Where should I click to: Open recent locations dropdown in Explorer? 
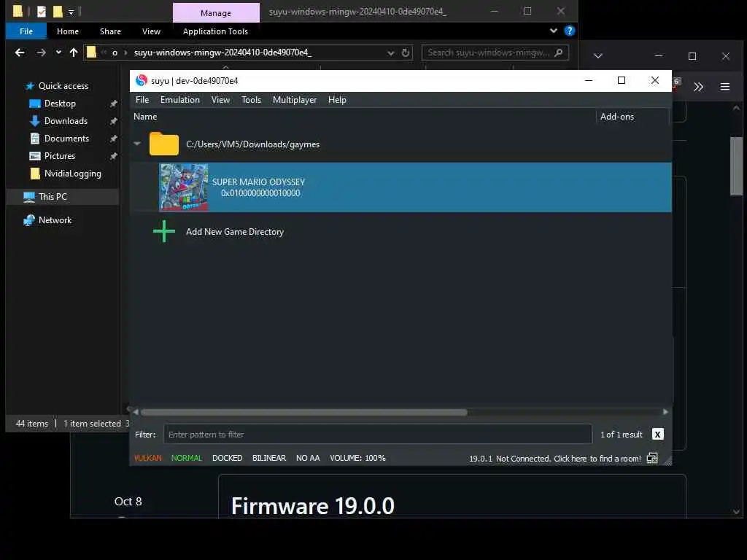(x=58, y=52)
